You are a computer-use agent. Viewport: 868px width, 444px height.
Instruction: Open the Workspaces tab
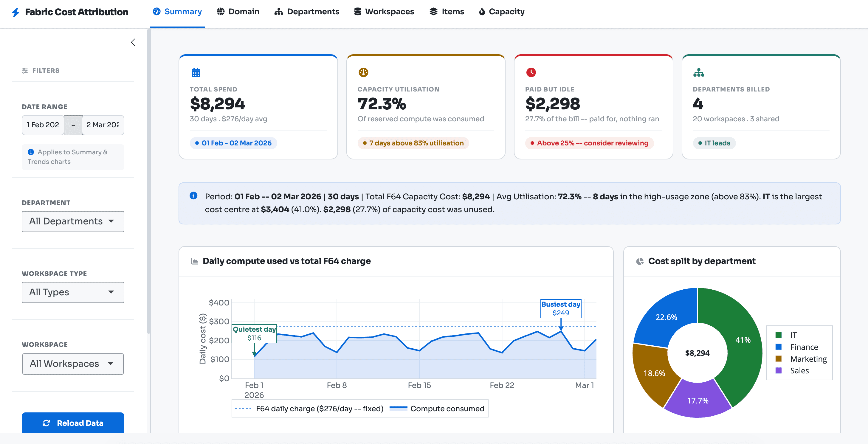384,12
